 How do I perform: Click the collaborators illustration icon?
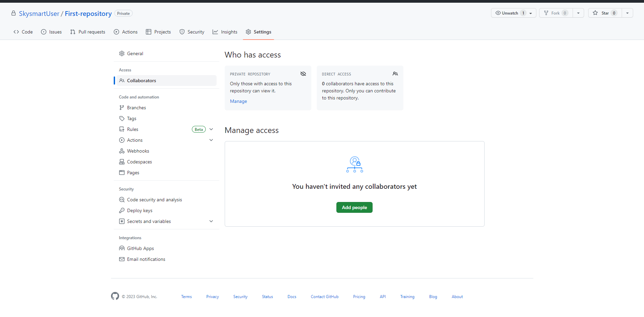[x=355, y=164]
